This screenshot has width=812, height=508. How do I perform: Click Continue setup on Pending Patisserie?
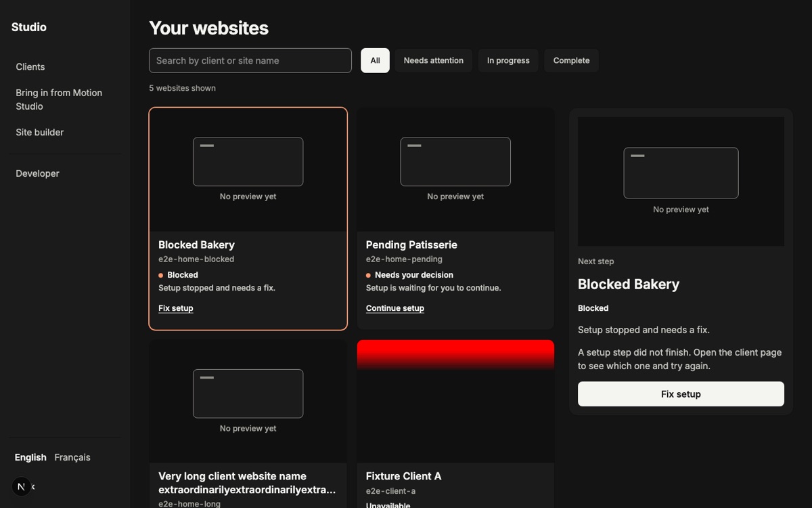pyautogui.click(x=395, y=308)
